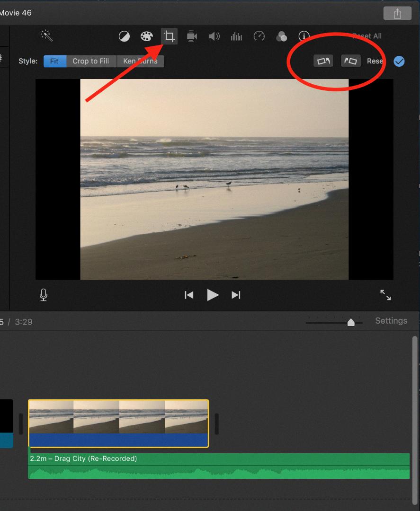Rotate the clip clockwise

point(351,61)
